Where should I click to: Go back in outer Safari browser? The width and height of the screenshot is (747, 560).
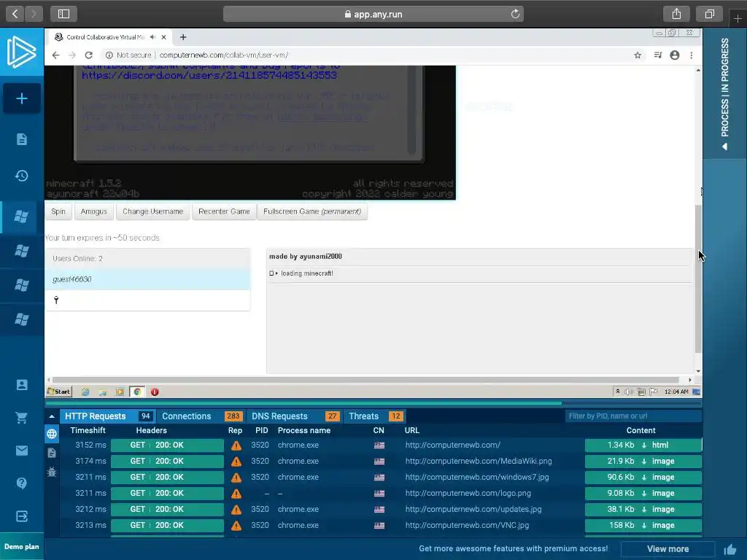(x=15, y=14)
